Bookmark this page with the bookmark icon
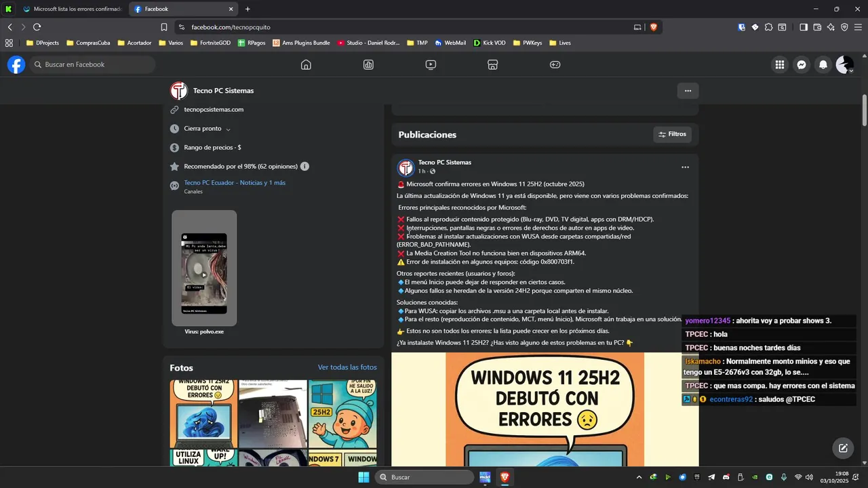Image resolution: width=868 pixels, height=488 pixels. pyautogui.click(x=164, y=27)
